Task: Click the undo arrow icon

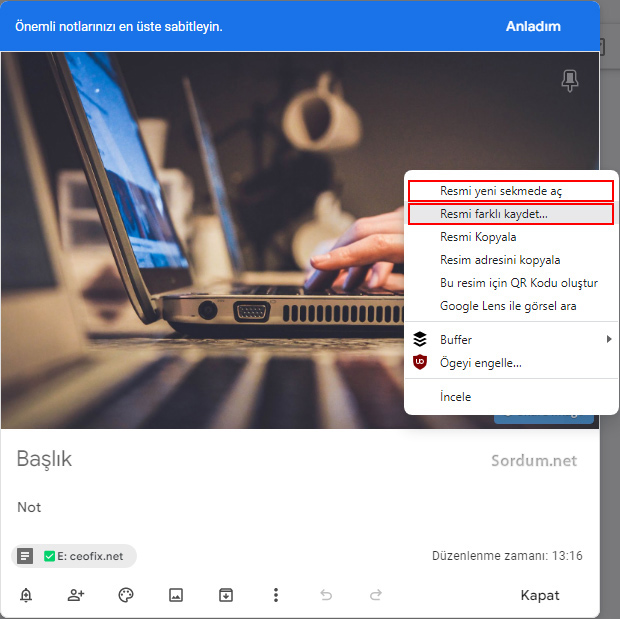Action: pyautogui.click(x=326, y=595)
